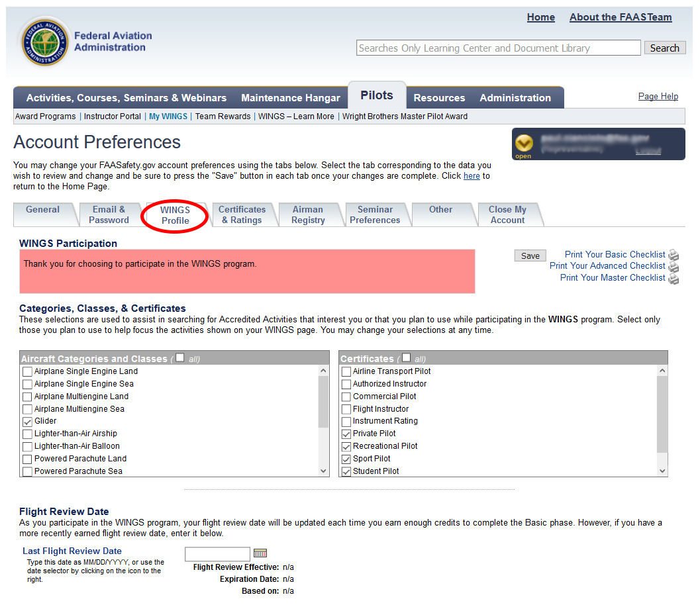Uncheck Sport Pilot checkbox
Viewport: 700px width, 605px height.
tap(346, 459)
